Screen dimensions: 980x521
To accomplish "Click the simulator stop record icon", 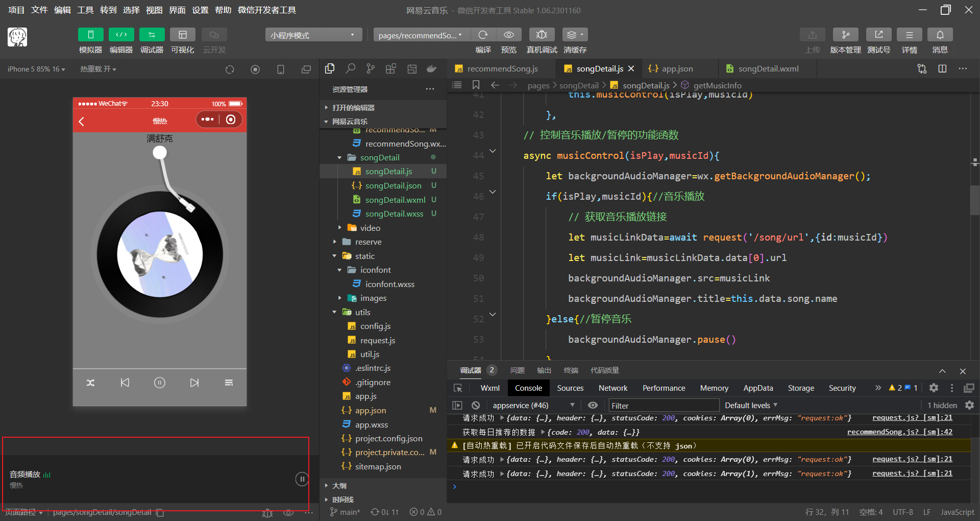I will [x=255, y=69].
